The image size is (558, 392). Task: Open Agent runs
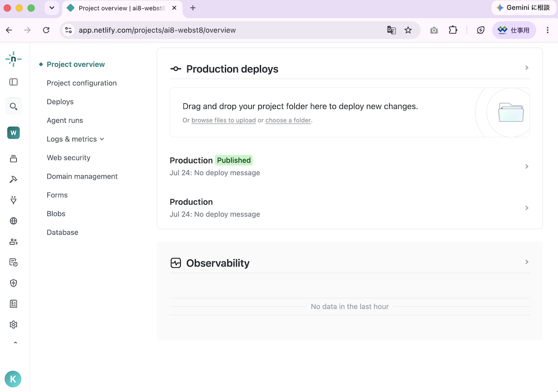65,120
